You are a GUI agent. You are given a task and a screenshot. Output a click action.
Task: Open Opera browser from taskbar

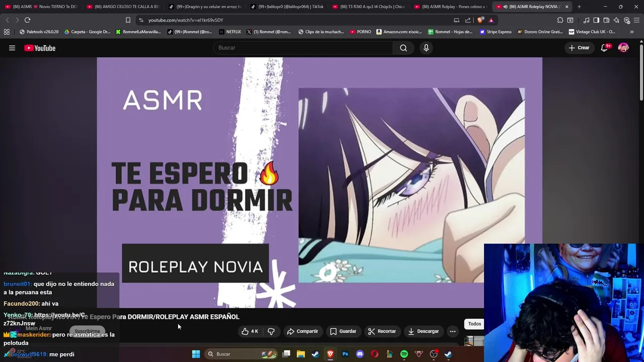pos(375,354)
